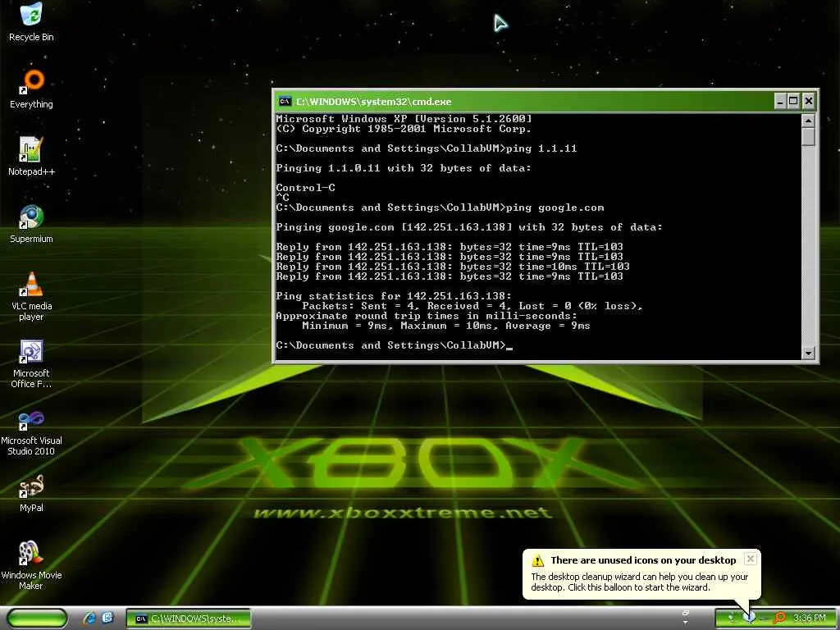Expand the taskbar toolbar overflow arrow
840x630 pixels.
(685, 623)
